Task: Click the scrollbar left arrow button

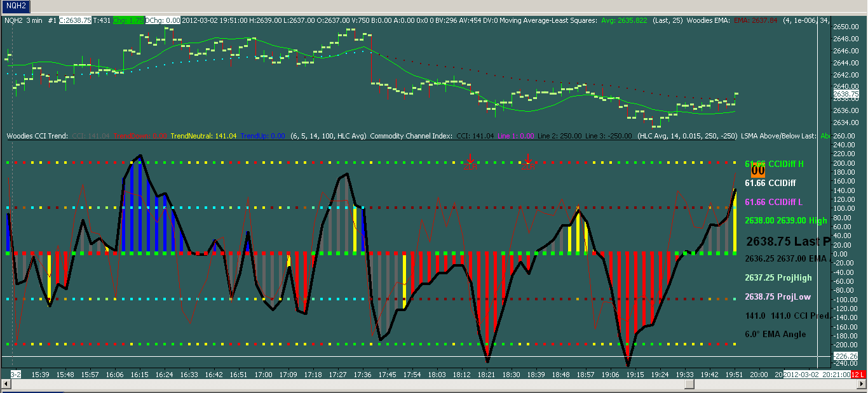Action: 5,384
